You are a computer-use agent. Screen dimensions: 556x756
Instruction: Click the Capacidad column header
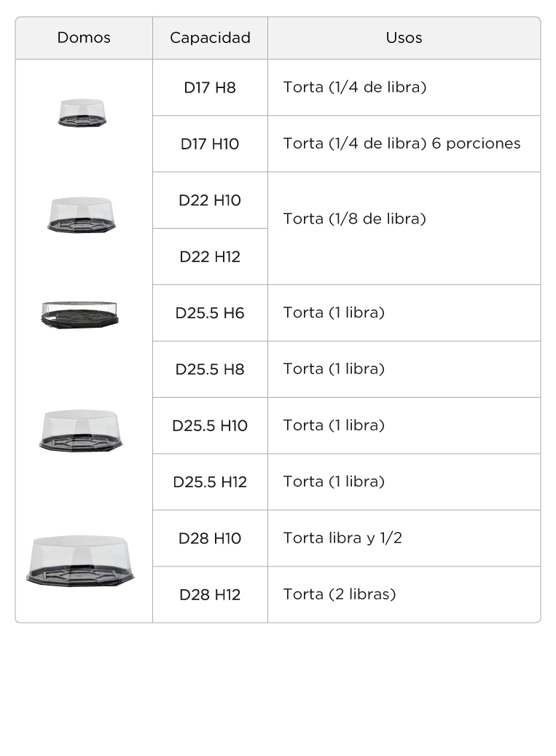tap(211, 38)
